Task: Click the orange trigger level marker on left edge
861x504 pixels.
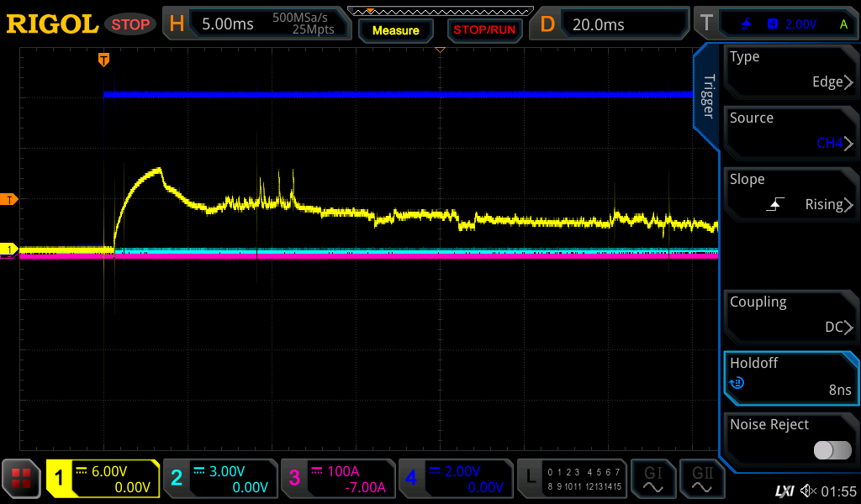Action: 10,199
